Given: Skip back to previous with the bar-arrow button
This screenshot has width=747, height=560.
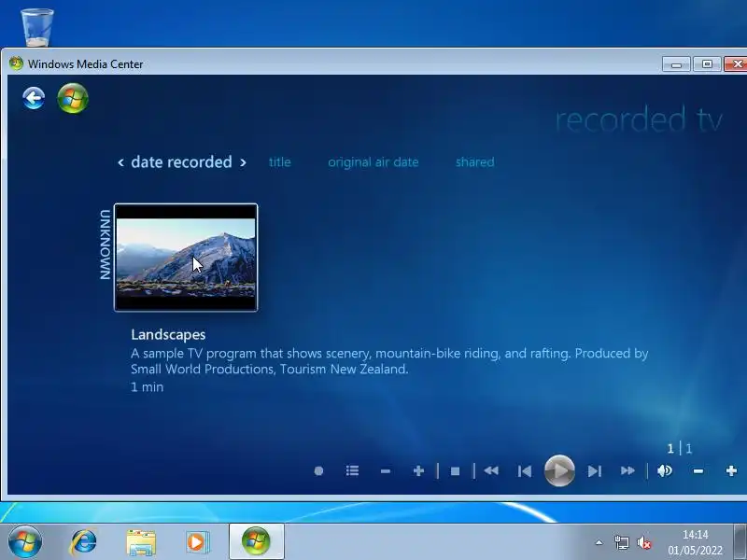Looking at the screenshot, I should pos(525,471).
